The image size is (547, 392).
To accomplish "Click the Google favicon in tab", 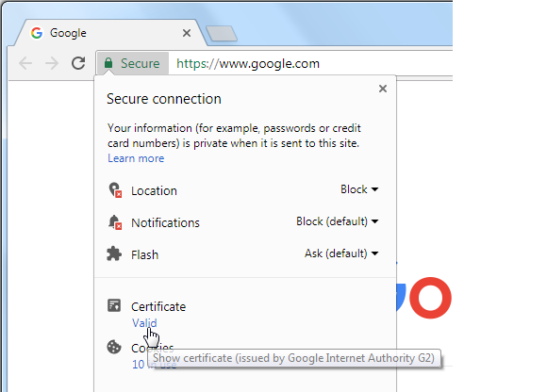I will pyautogui.click(x=37, y=33).
